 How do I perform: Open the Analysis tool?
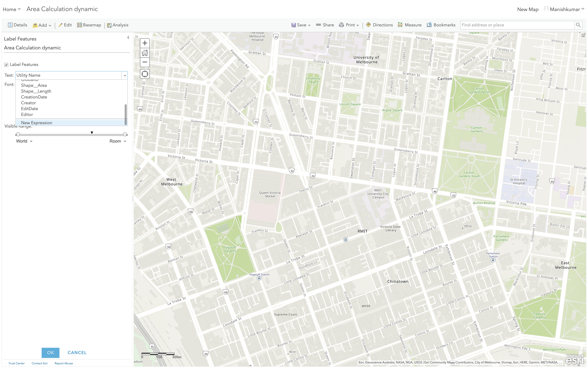tap(118, 25)
